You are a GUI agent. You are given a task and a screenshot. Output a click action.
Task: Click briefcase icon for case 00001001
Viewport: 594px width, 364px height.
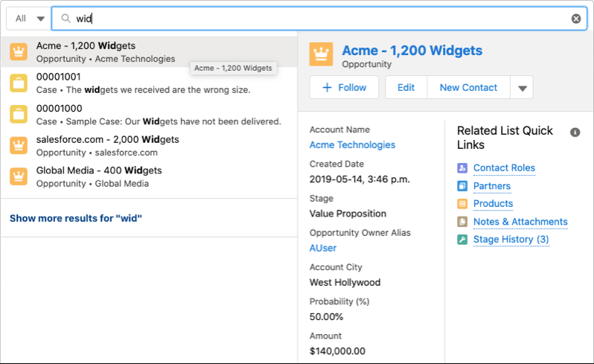pyautogui.click(x=19, y=83)
